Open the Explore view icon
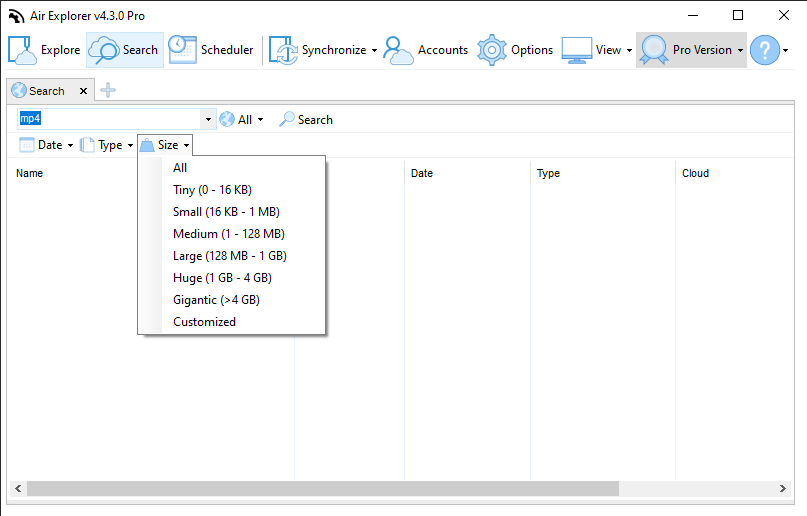807x516 pixels. coord(22,50)
